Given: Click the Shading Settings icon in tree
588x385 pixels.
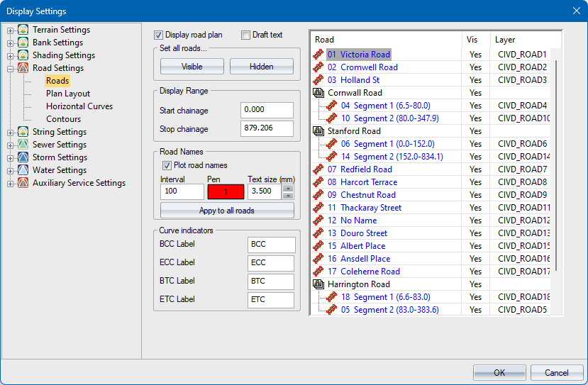Looking at the screenshot, I should coord(23,55).
